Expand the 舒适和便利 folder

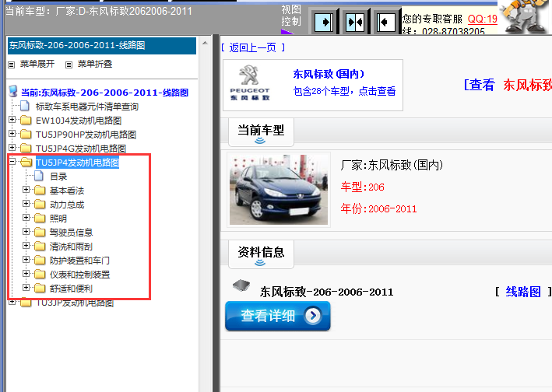26,288
